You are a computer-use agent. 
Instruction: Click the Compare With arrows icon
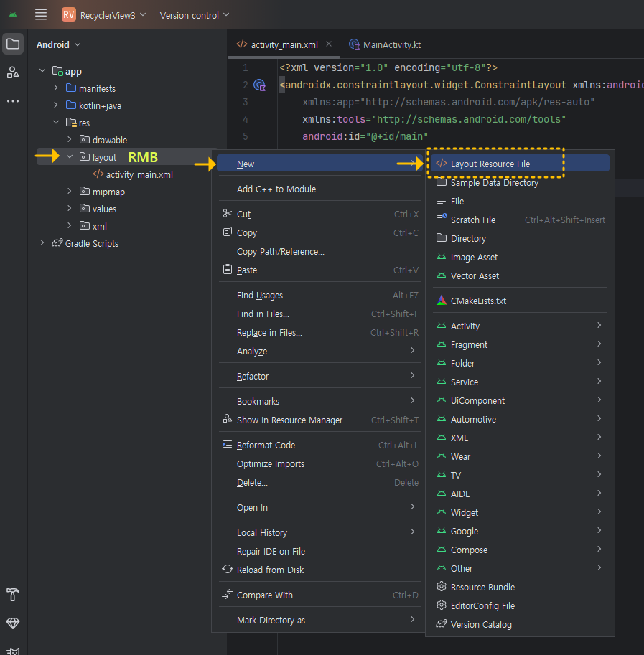tap(228, 594)
